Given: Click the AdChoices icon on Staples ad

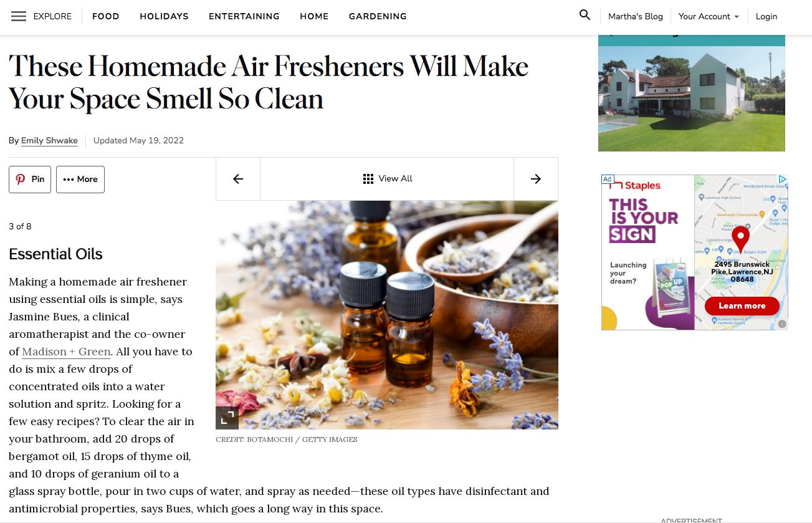Looking at the screenshot, I should coord(783,180).
